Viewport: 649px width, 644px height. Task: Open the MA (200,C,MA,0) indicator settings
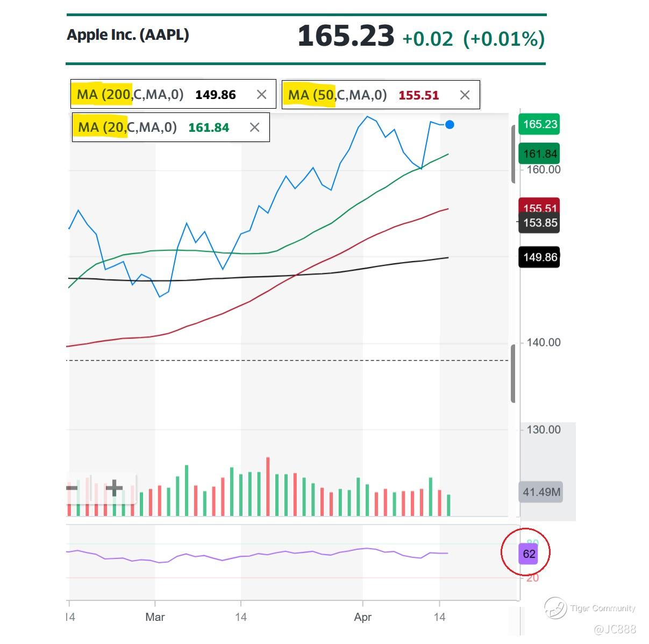[130, 95]
